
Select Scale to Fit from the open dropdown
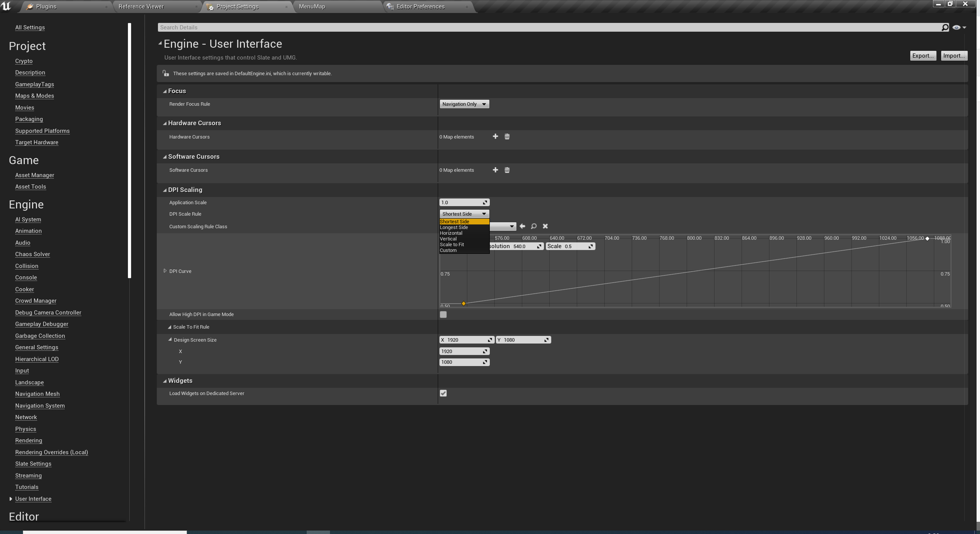452,244
